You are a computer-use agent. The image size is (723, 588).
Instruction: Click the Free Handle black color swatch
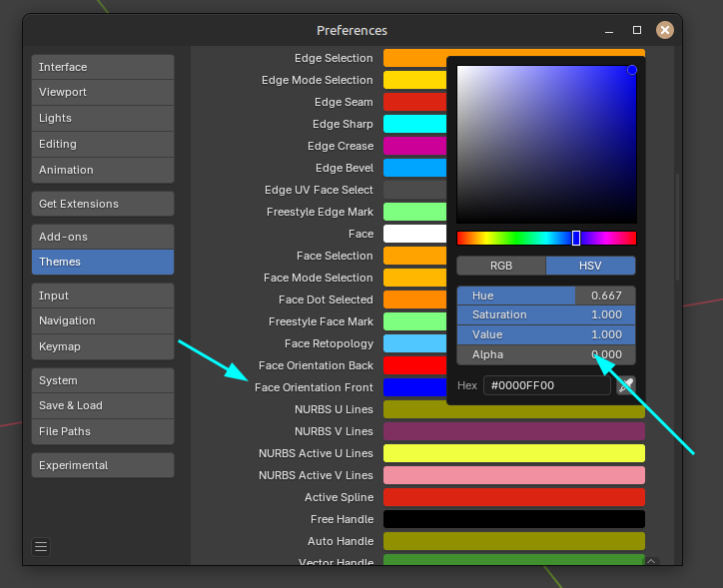[x=513, y=519]
